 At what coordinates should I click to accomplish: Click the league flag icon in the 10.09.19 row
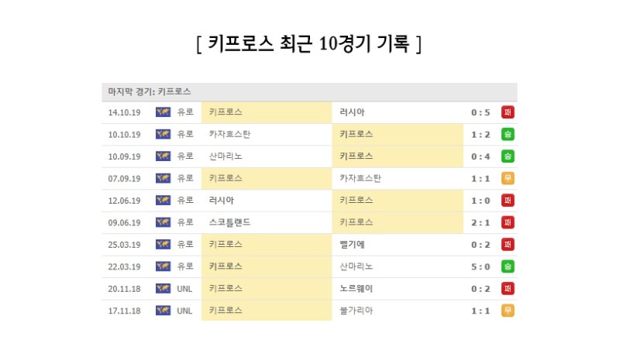click(x=163, y=156)
